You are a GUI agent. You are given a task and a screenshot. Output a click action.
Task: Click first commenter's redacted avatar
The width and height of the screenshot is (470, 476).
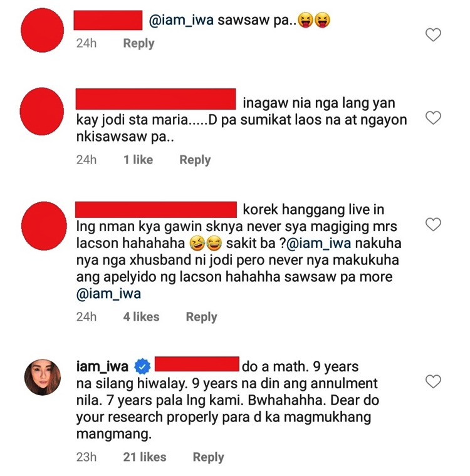42,30
